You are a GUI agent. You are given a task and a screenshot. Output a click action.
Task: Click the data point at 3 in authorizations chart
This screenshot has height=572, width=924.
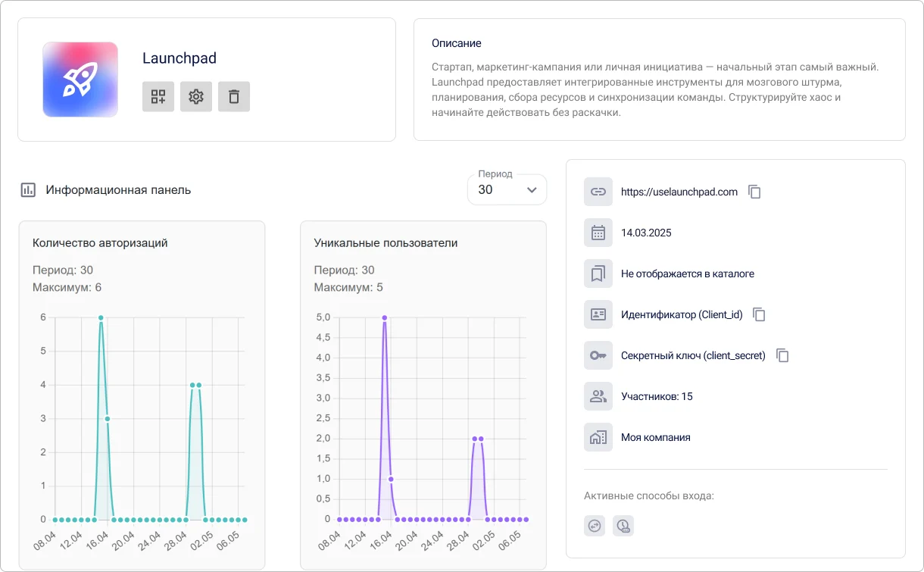[x=108, y=419]
